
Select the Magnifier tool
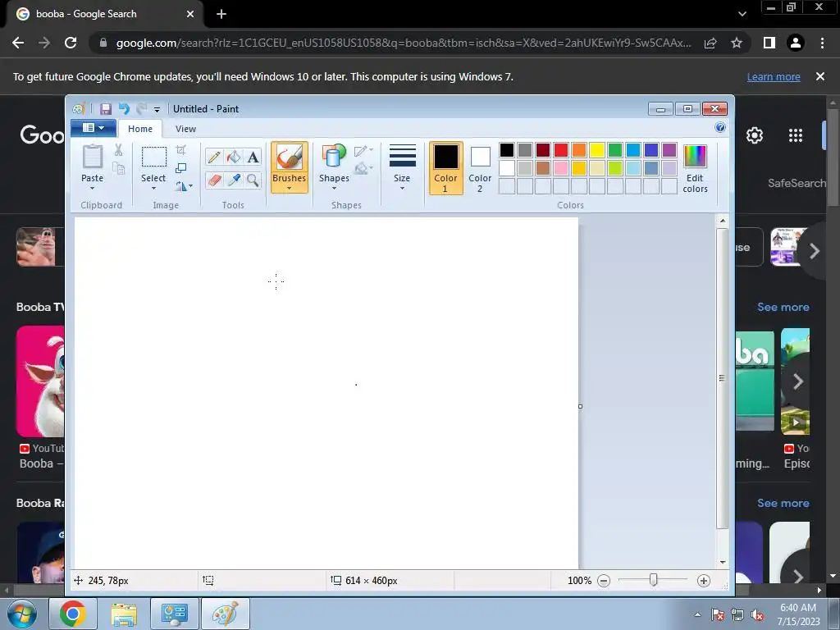click(253, 180)
